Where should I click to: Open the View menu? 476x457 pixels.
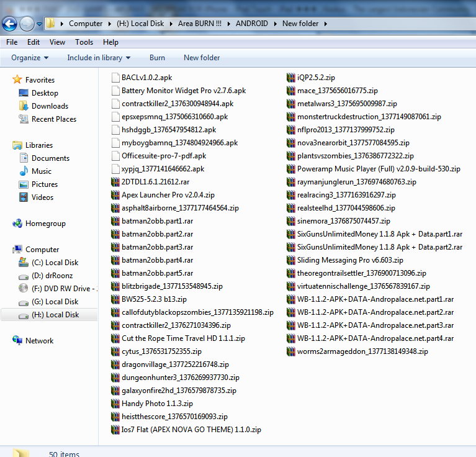(x=57, y=42)
